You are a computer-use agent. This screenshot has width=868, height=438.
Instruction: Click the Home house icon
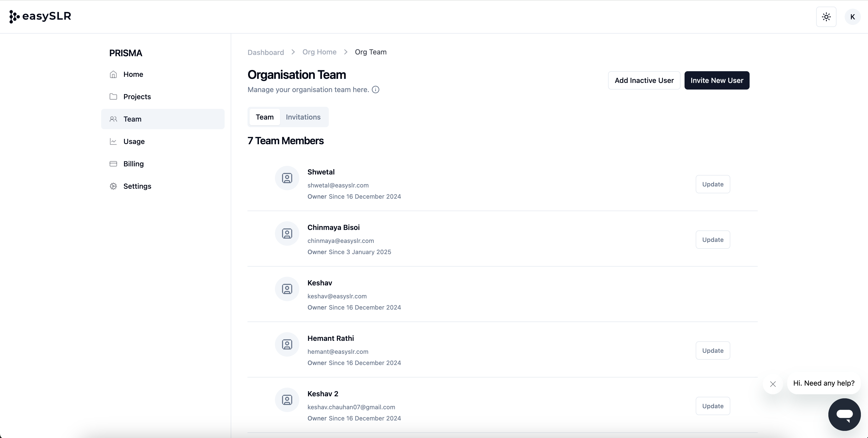113,74
